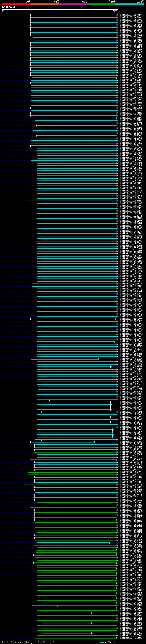Screen dimensions: 146x644
Task: Select hit UniRef100_C6SVW5
Action: tap(131, 20)
